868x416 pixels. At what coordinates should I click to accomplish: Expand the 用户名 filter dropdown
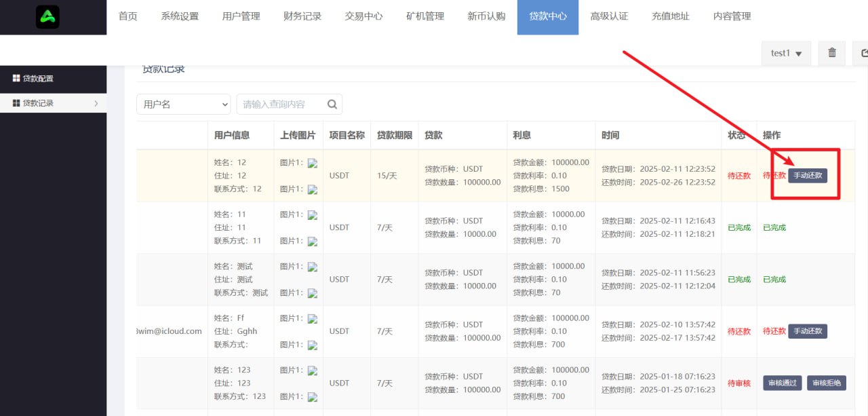(x=184, y=105)
